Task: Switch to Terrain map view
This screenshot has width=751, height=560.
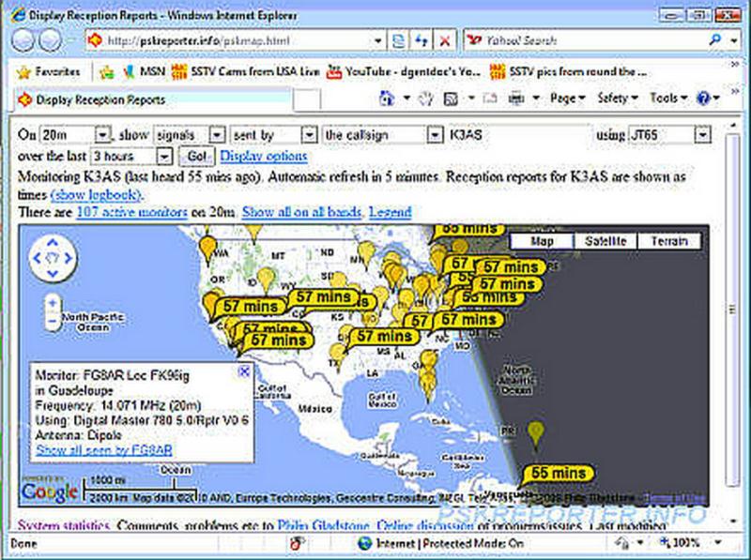Action: (x=669, y=241)
